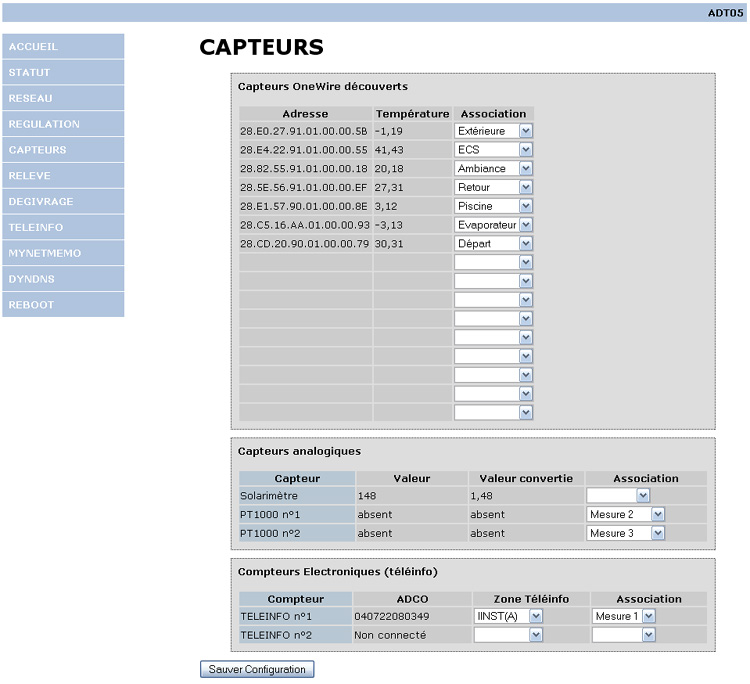Open the ACCUEIL menu page
This screenshot has height=684, width=750.
tap(63, 46)
